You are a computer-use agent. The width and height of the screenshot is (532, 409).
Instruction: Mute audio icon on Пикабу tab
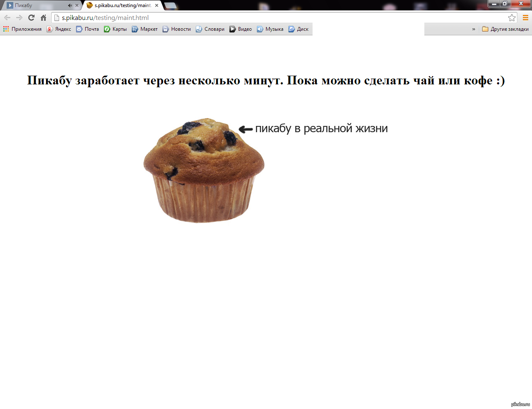coord(70,5)
